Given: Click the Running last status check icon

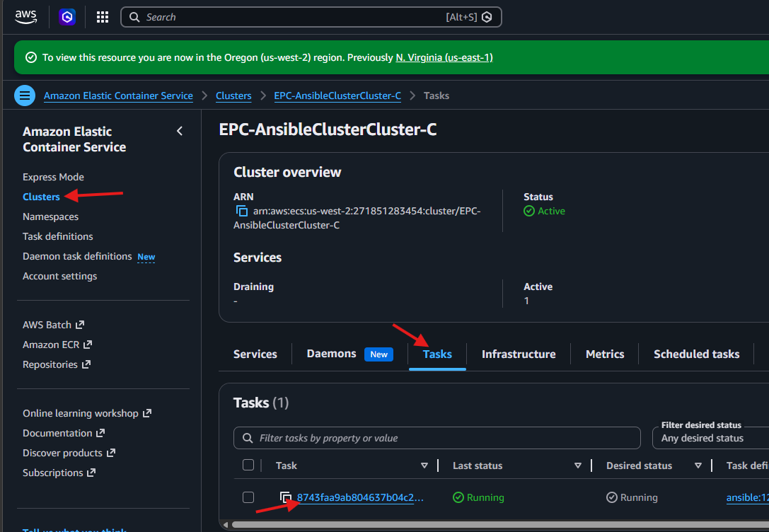Looking at the screenshot, I should click(x=458, y=497).
